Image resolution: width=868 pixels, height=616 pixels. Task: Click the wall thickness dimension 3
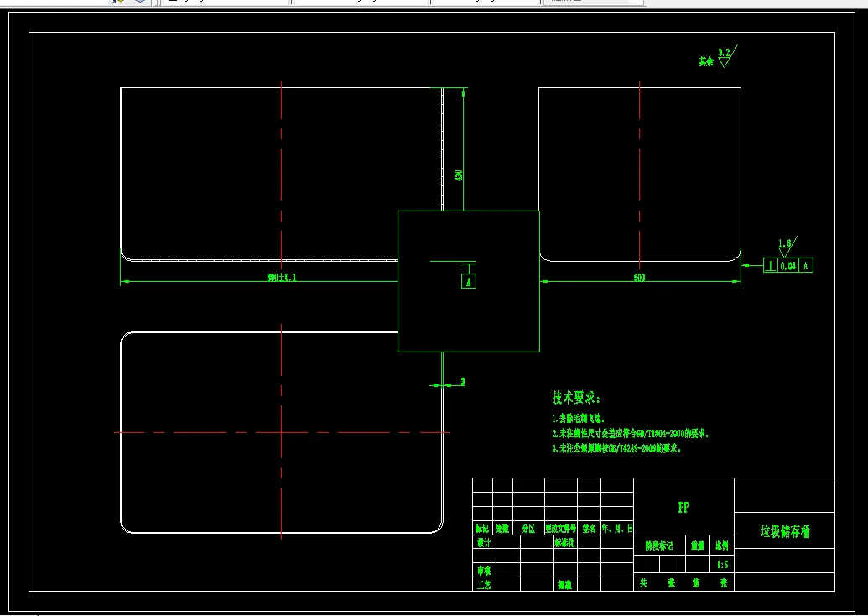[463, 382]
